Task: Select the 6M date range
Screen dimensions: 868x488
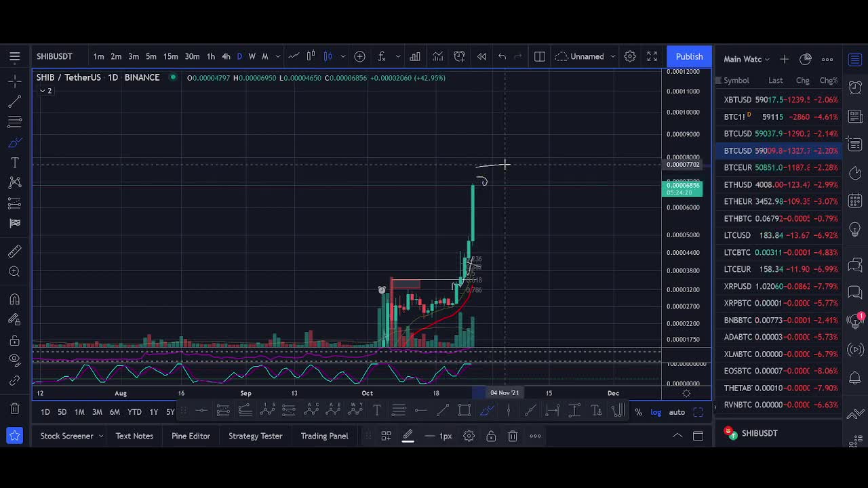Action: tap(115, 412)
